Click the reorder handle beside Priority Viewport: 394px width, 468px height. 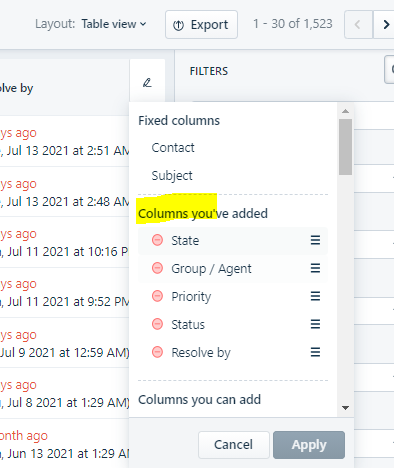pyautogui.click(x=315, y=296)
